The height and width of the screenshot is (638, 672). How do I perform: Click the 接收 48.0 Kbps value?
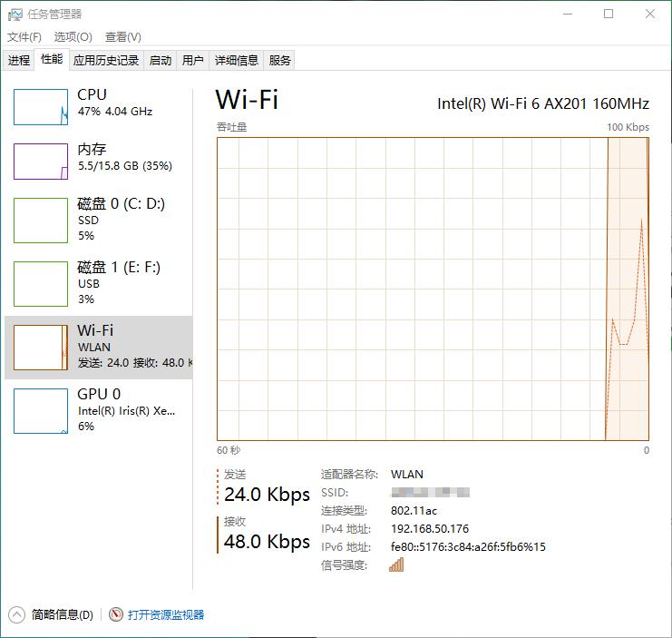point(267,542)
